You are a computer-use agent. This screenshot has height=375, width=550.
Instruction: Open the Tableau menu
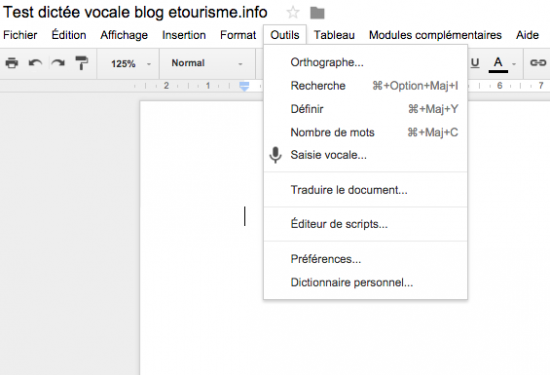(x=334, y=35)
